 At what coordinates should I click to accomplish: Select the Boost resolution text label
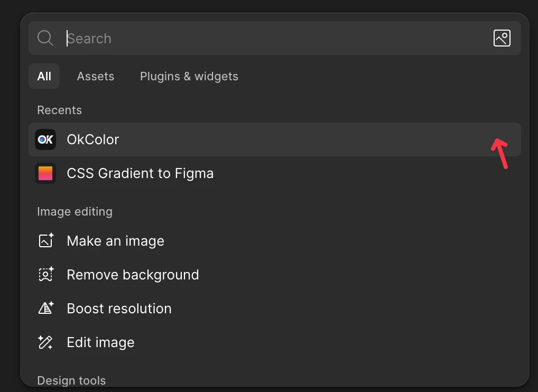coord(119,309)
